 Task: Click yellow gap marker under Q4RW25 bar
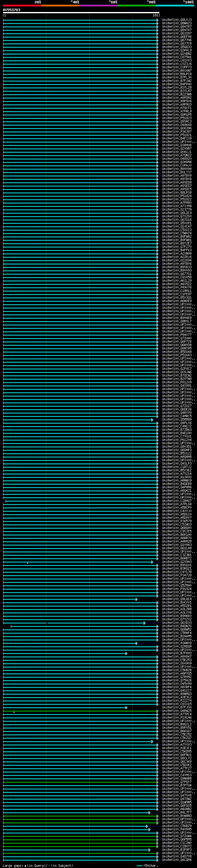[x=14, y=712]
